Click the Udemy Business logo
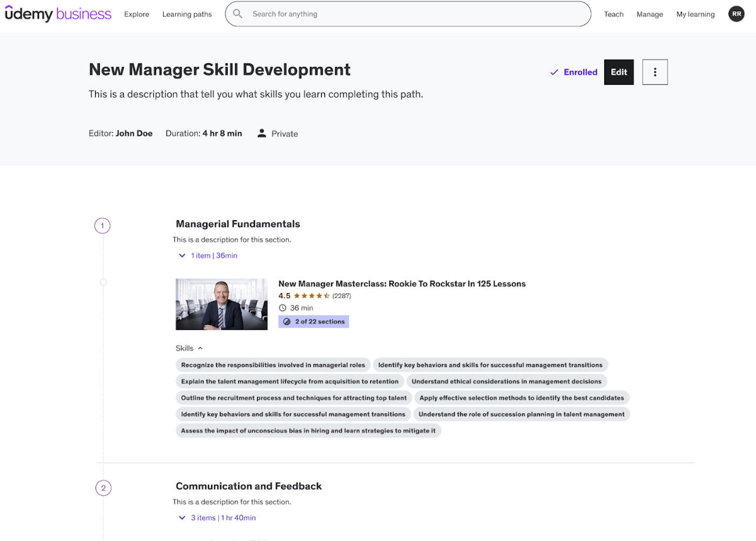 58,14
